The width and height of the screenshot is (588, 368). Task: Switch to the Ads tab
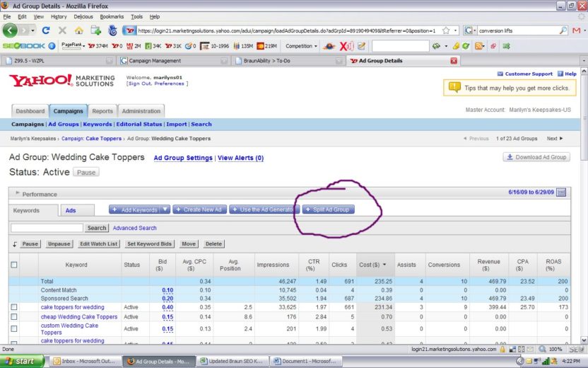[78, 210]
